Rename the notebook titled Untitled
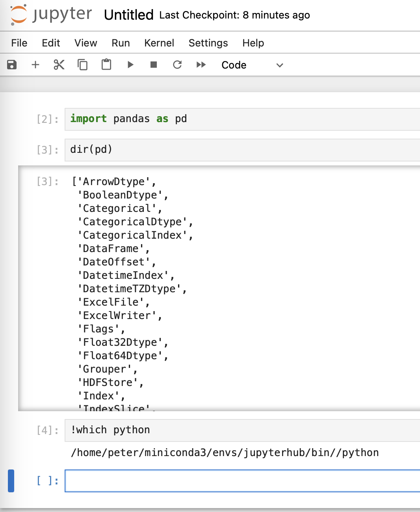The height and width of the screenshot is (512, 420). pyautogui.click(x=128, y=15)
